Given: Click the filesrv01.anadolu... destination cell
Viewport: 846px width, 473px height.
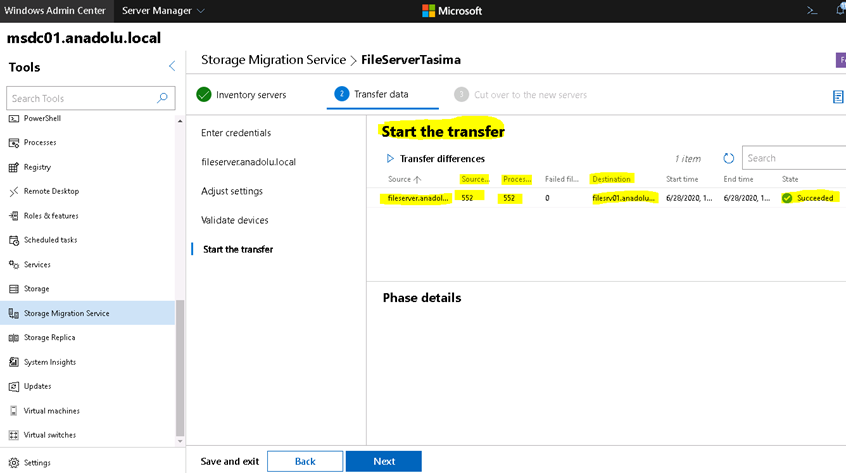Looking at the screenshot, I should tap(623, 198).
